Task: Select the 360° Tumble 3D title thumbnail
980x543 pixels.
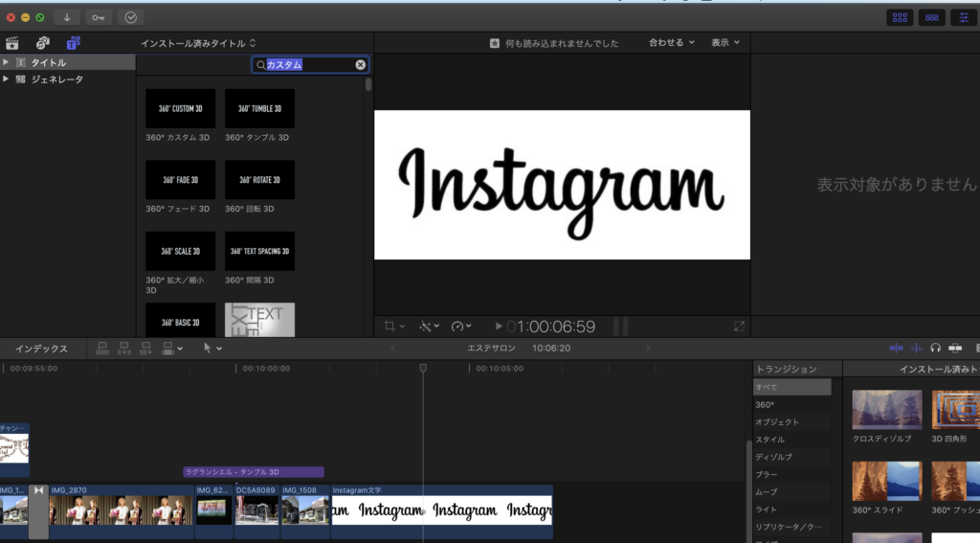Action: tap(259, 108)
